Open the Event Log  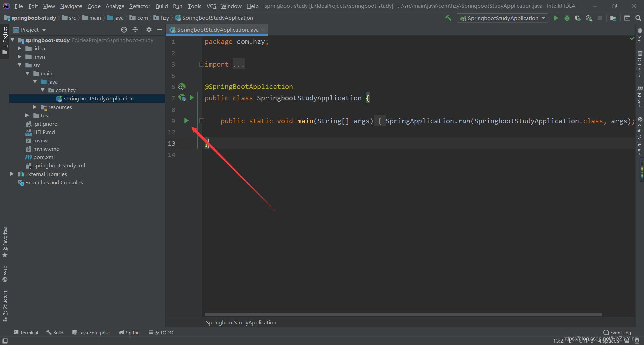tap(619, 332)
